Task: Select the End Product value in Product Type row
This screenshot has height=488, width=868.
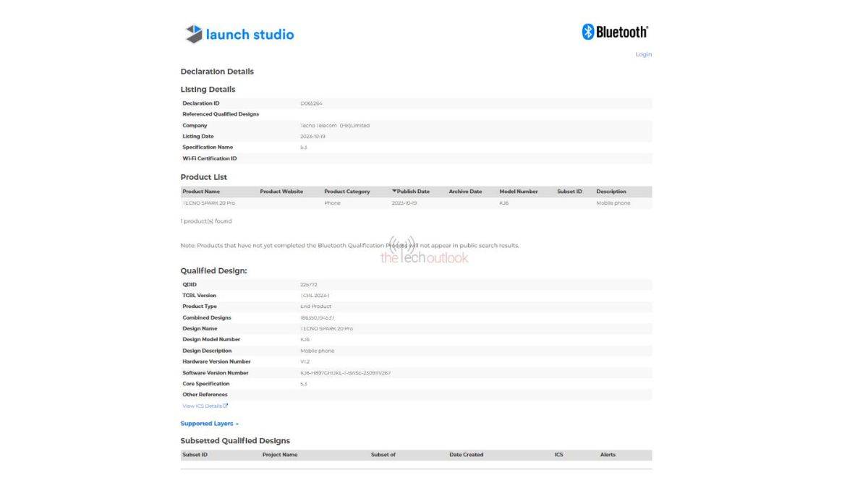Action: pyautogui.click(x=315, y=307)
